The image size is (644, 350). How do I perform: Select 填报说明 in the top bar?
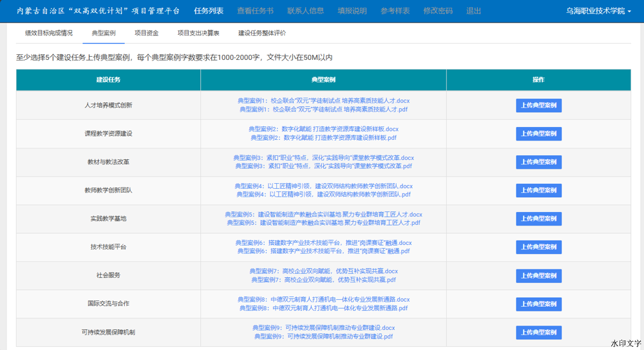tap(352, 11)
